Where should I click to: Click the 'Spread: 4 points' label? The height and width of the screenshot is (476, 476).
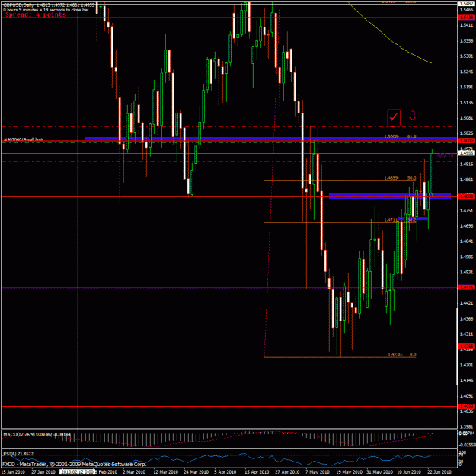36,14
